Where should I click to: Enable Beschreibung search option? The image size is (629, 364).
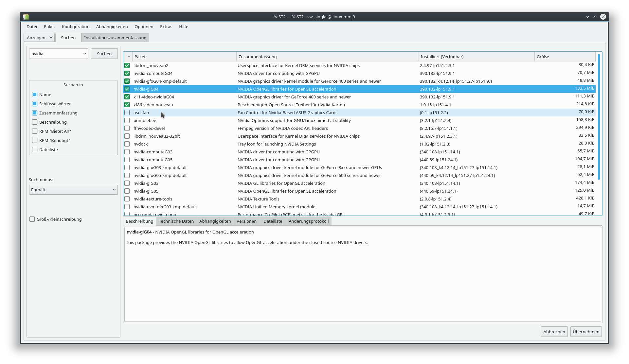[35, 122]
